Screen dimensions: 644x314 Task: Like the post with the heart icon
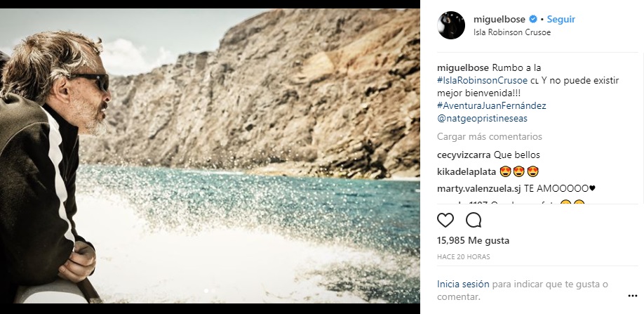(445, 220)
